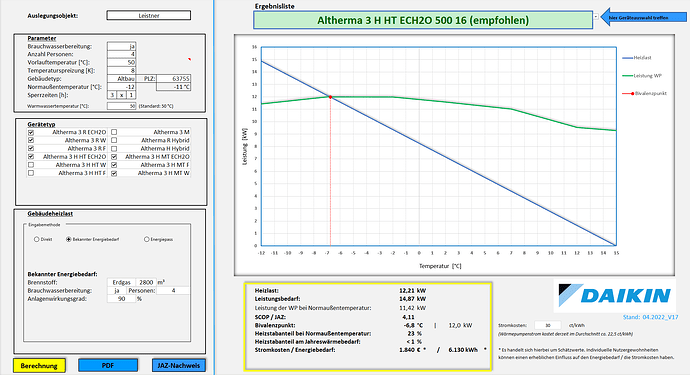Click the red Bivalenzpunkt marker on chart
The height and width of the screenshot is (375, 690).
[330, 97]
